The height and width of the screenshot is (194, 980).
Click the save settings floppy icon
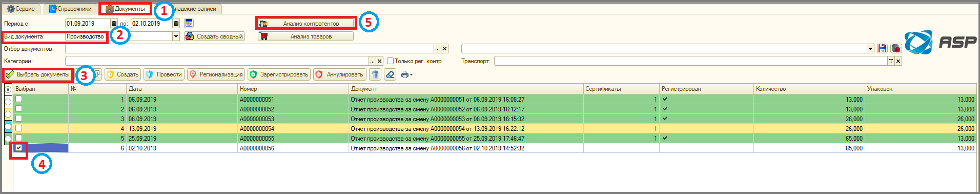click(x=882, y=48)
